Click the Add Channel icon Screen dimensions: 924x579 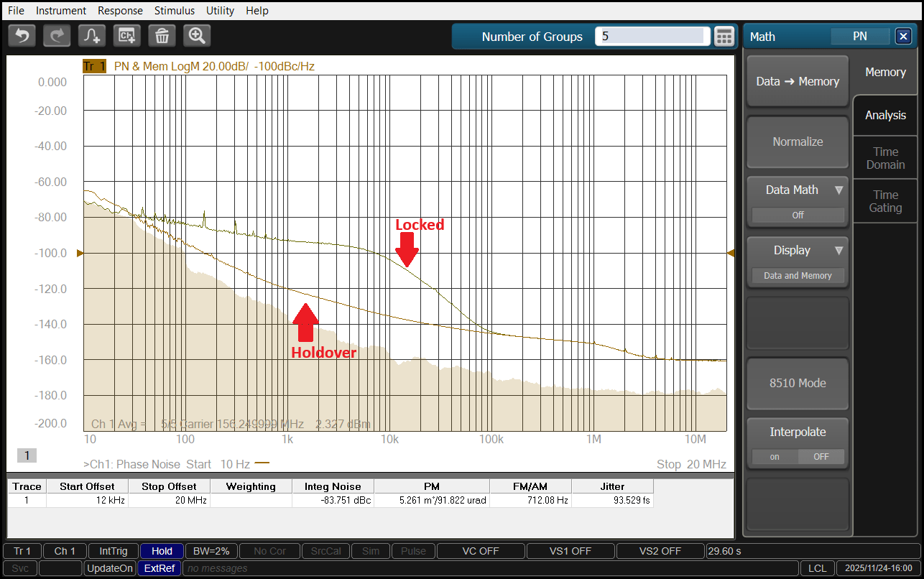pyautogui.click(x=127, y=35)
